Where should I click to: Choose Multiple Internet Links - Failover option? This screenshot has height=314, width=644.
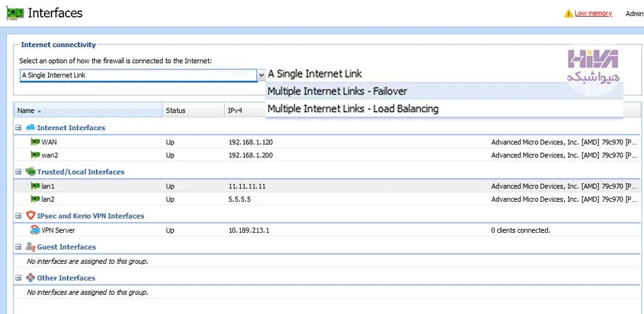(444, 91)
